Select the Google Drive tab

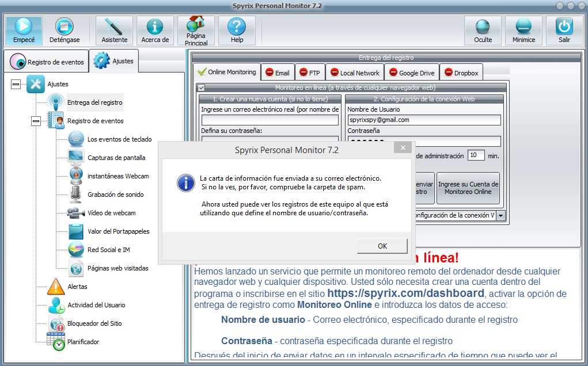coord(412,73)
